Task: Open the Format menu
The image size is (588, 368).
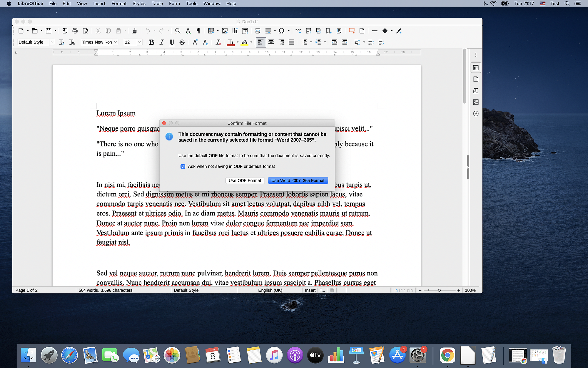Action: point(118,4)
